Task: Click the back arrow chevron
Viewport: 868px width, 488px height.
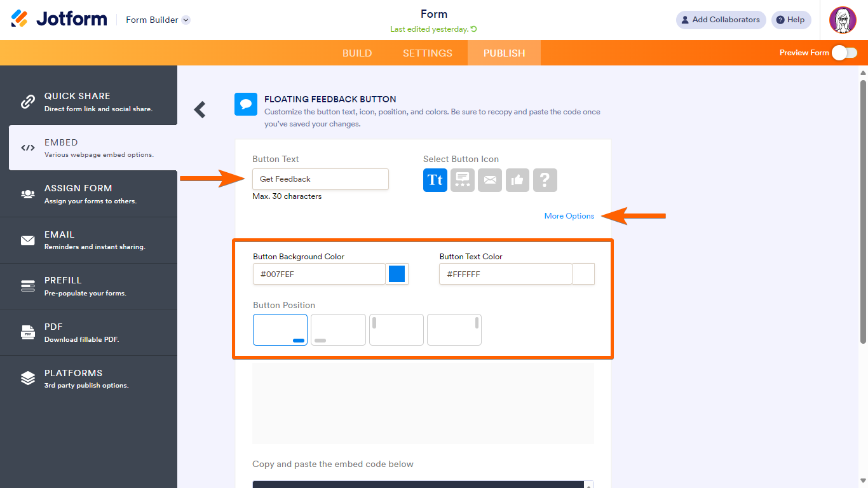Action: (x=200, y=110)
